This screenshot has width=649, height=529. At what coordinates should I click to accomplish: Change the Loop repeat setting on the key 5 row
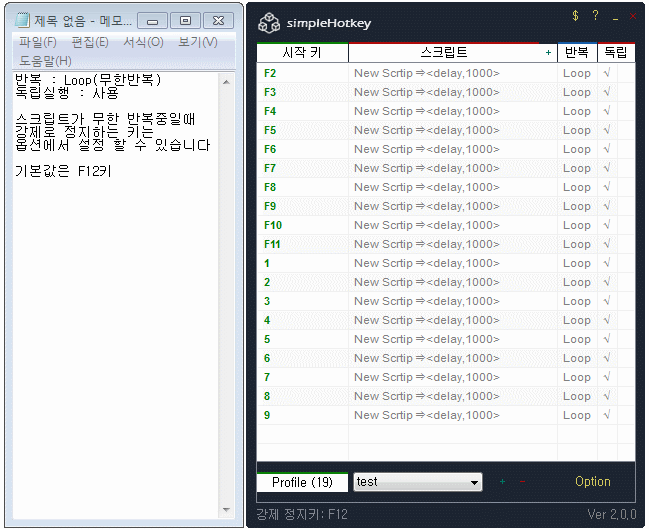[x=577, y=339]
